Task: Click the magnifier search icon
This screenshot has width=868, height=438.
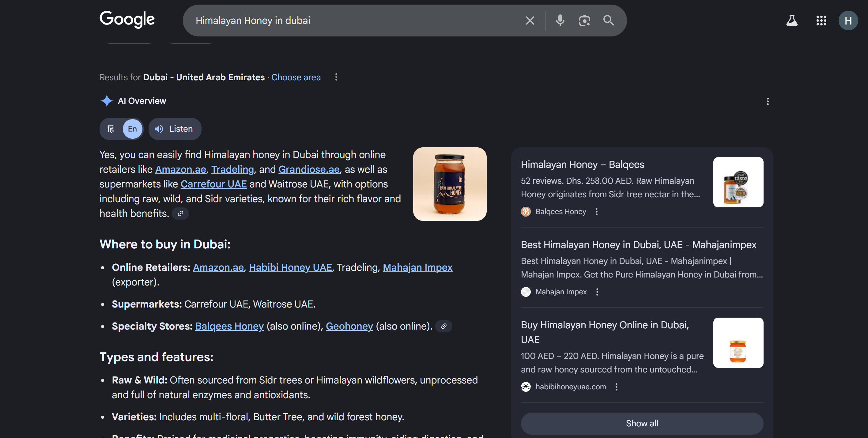Action: (x=609, y=21)
